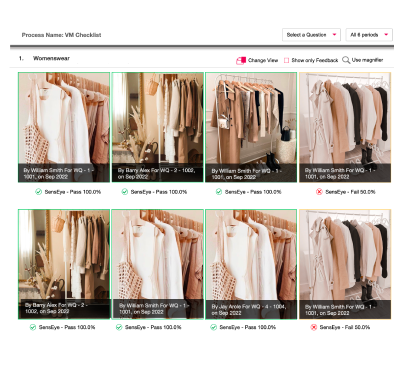Image resolution: width=411 pixels, height=370 pixels.
Task: Enable the Show only Feedback checkbox
Action: pos(286,60)
